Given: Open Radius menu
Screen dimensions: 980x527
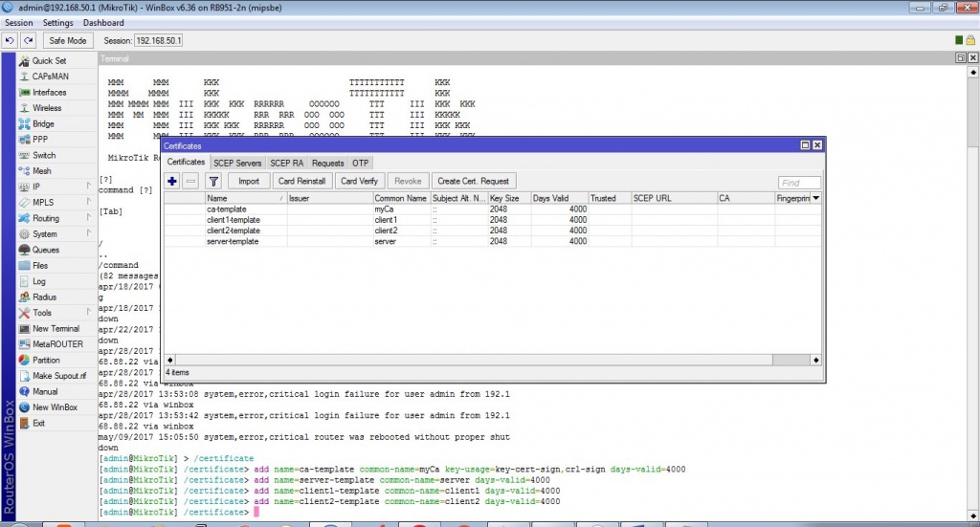Looking at the screenshot, I should tap(44, 297).
